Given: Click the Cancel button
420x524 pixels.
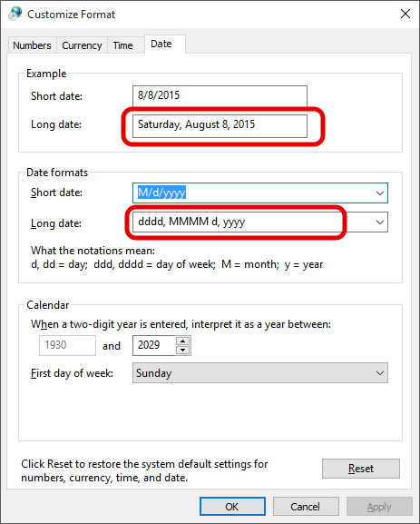Looking at the screenshot, I should click(x=306, y=507).
